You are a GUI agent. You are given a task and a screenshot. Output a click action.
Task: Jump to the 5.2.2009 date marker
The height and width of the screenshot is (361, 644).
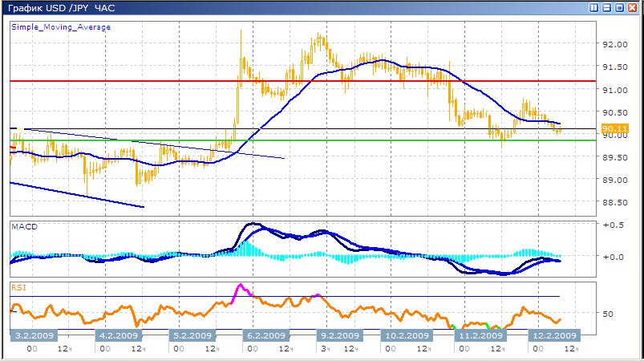click(x=192, y=335)
